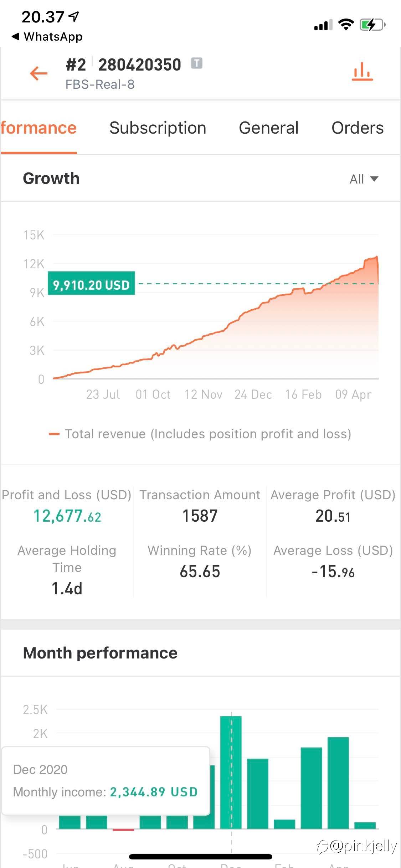Tap the Wi-Fi status icon
Image resolution: width=401 pixels, height=868 pixels.
coord(345,25)
